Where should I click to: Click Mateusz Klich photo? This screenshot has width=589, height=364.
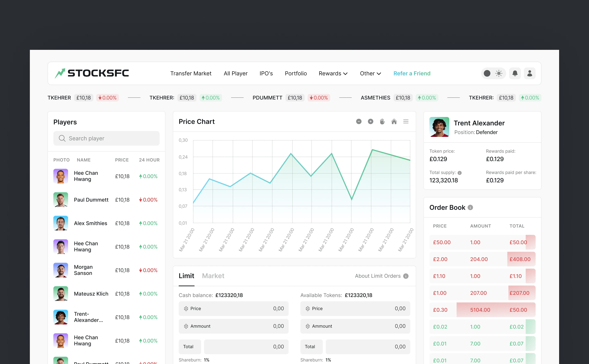[61, 294]
